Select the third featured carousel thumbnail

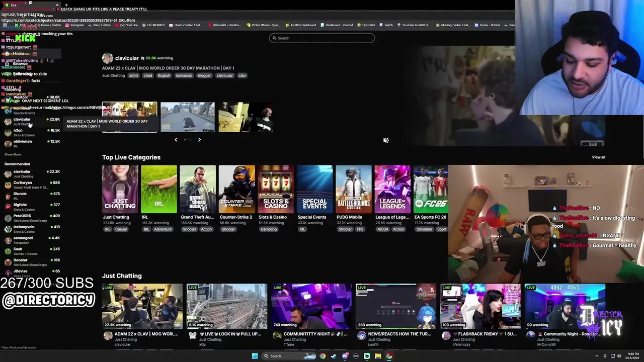pos(246,117)
